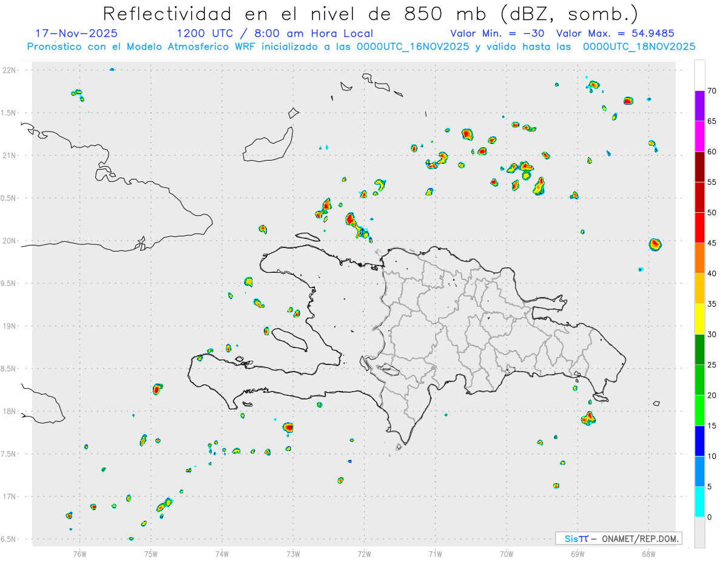Click the purple 65–70 dBZ colorbar segment
Image resolution: width=728 pixels, height=562 pixels.
699,105
